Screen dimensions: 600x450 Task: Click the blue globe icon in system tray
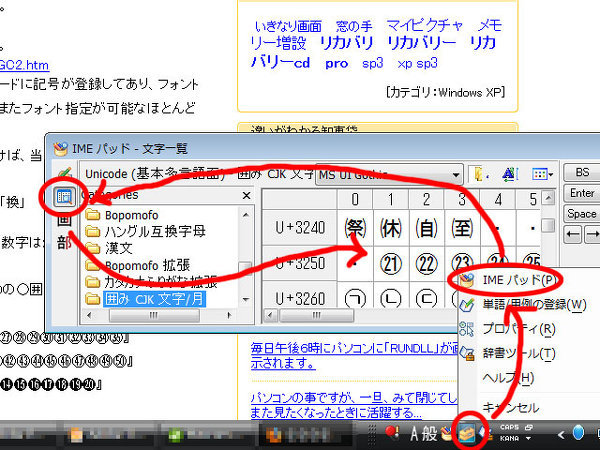click(578, 433)
